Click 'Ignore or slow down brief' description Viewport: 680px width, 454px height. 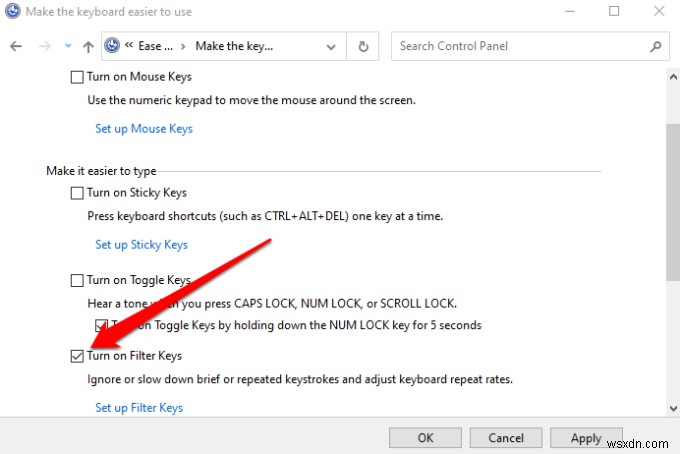[300, 379]
